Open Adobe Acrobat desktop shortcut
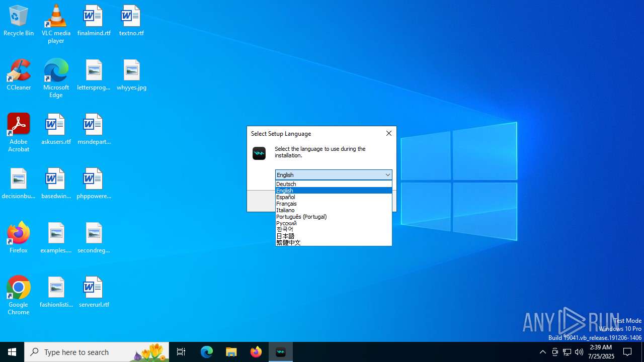Screen dimensions: 644x362 pos(19,133)
